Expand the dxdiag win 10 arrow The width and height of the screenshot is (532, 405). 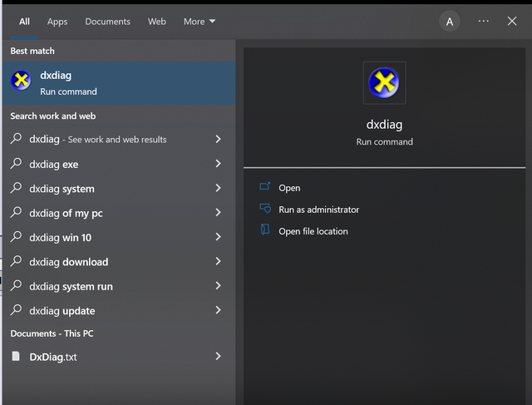218,237
